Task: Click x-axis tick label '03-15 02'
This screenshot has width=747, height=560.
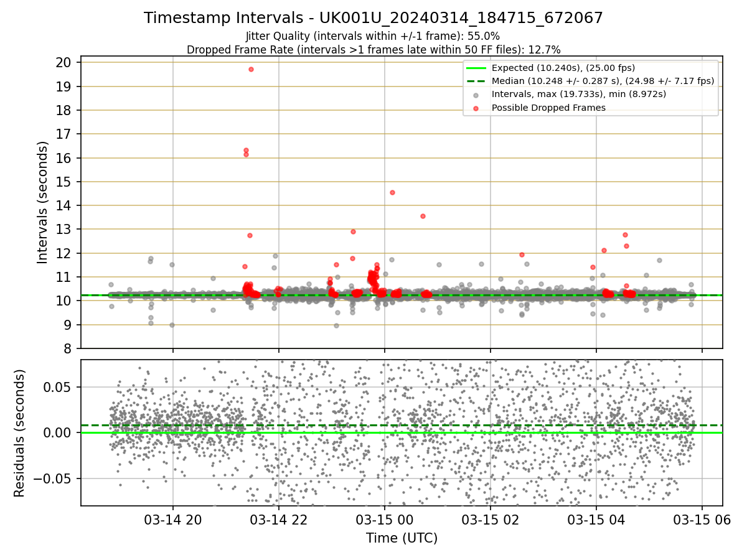Action: [x=490, y=520]
